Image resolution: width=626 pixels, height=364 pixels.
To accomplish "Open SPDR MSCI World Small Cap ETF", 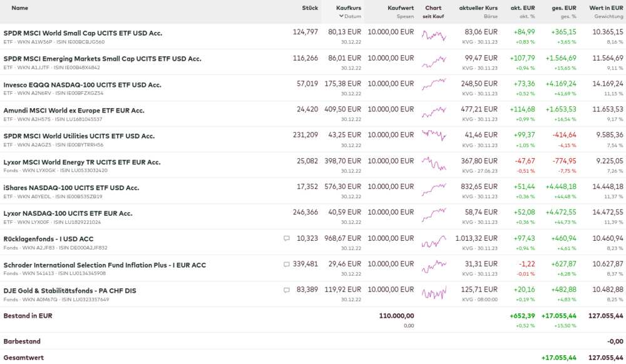I will click(x=83, y=33).
